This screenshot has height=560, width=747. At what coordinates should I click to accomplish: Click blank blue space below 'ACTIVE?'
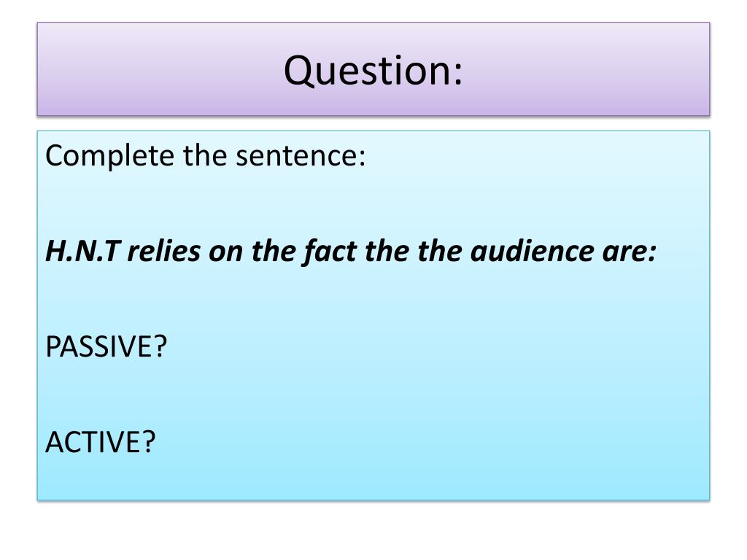coord(373,478)
